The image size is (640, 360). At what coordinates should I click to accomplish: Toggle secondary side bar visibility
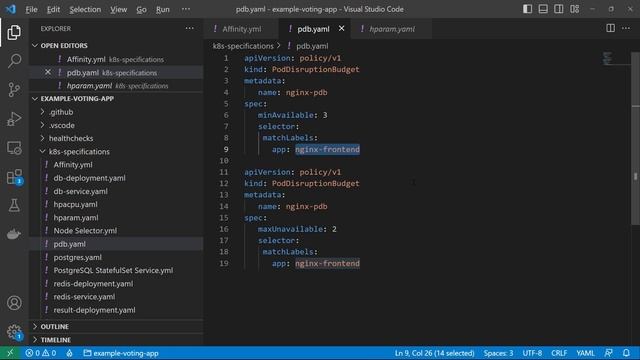tap(558, 9)
